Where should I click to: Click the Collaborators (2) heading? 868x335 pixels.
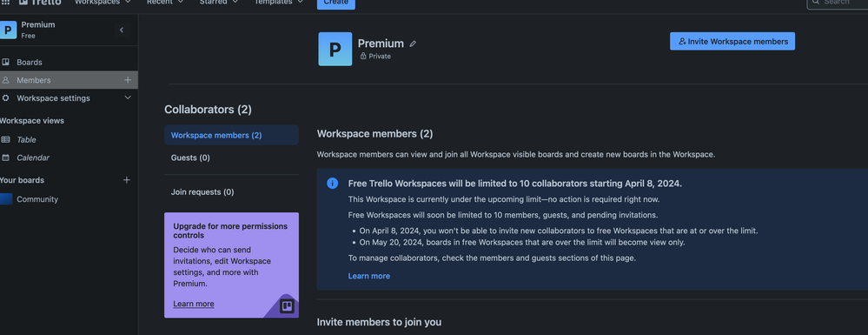(x=209, y=110)
